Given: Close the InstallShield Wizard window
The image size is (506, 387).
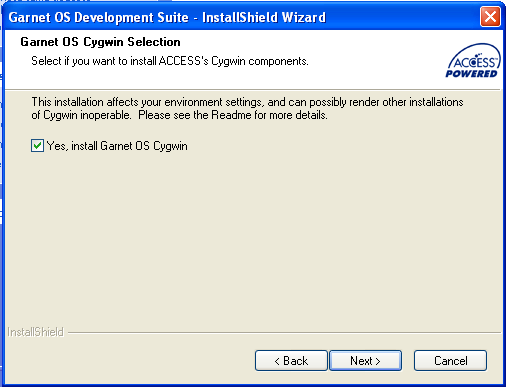Looking at the screenshot, I should (490, 16).
